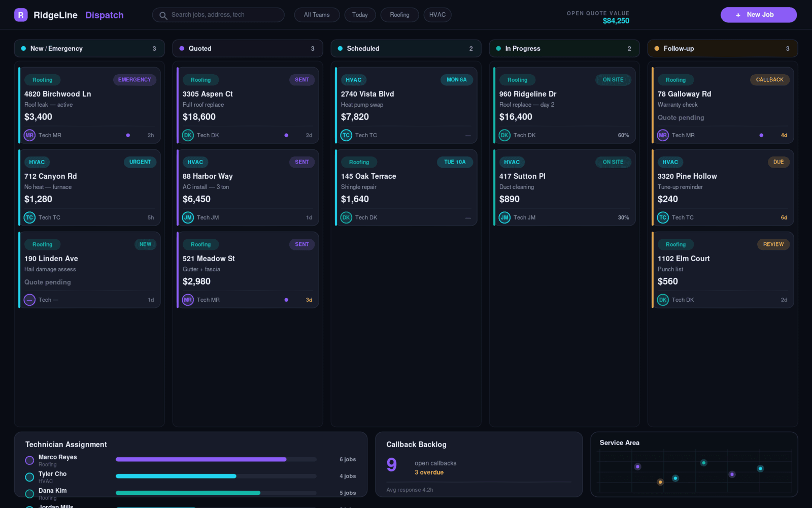This screenshot has height=508, width=812.
Task: Collapse the Follow-up column header
Action: click(x=723, y=48)
